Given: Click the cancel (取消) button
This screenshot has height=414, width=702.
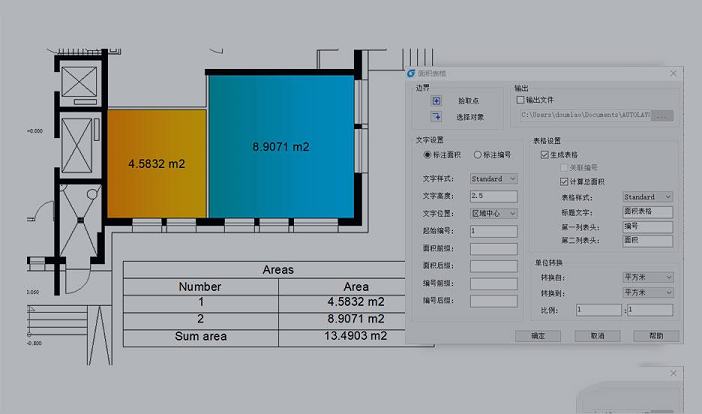Looking at the screenshot, I should click(597, 336).
